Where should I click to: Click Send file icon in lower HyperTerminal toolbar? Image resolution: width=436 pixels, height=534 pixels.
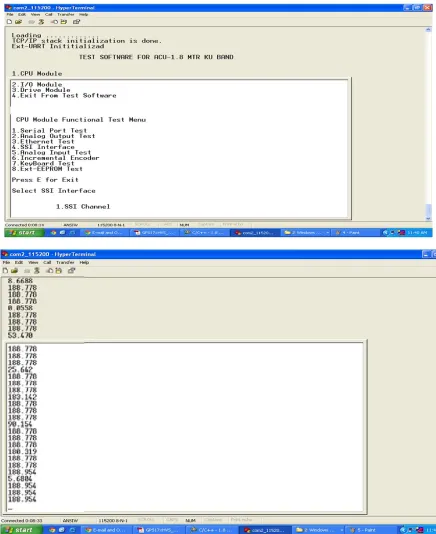point(50,271)
